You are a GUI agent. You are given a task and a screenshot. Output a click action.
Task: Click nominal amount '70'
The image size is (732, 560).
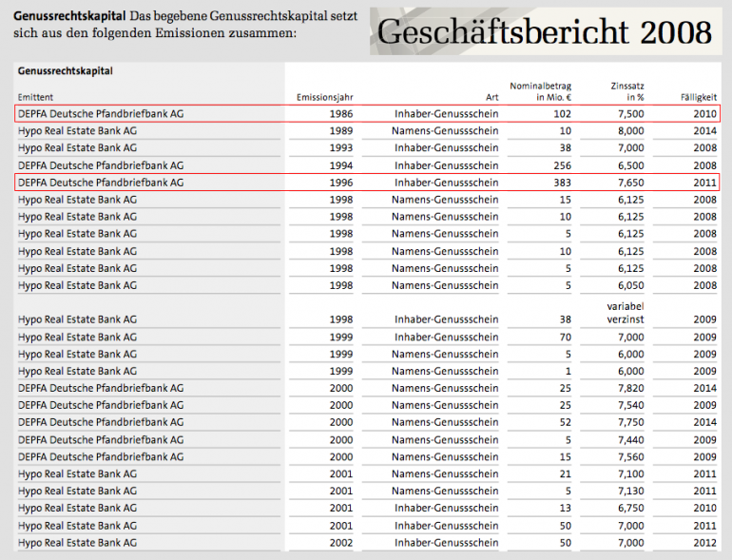click(x=566, y=337)
